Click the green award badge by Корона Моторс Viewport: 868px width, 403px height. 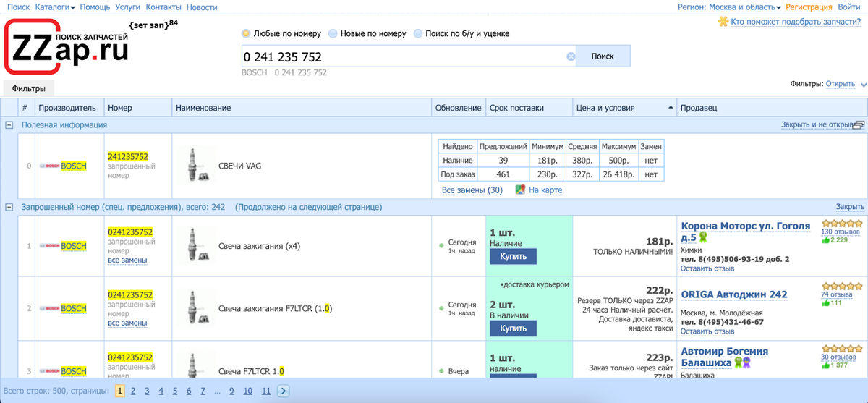[x=703, y=237]
